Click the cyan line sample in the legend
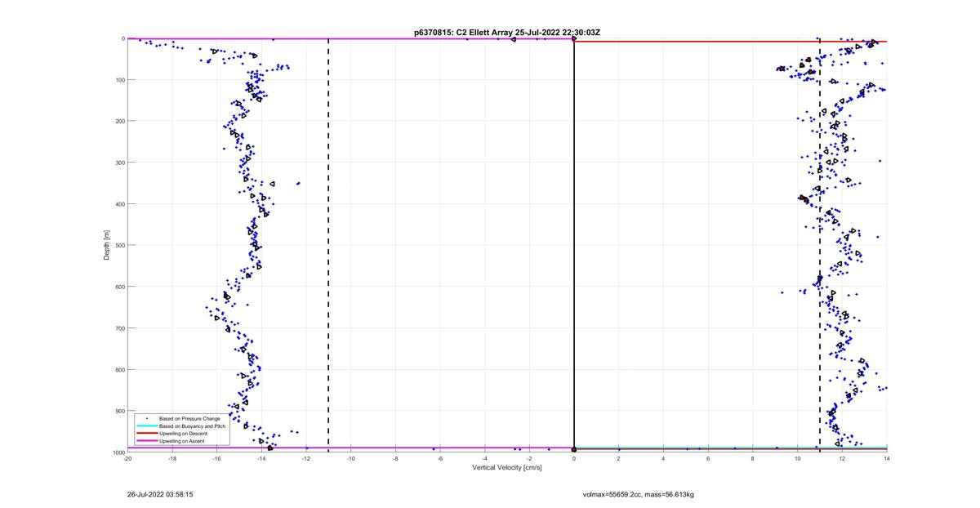Viewport: 980px width, 508px height. tap(146, 426)
